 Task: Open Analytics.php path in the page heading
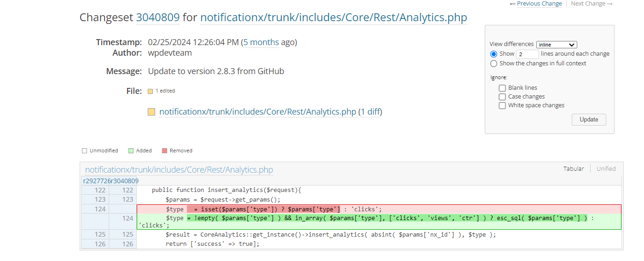334,17
